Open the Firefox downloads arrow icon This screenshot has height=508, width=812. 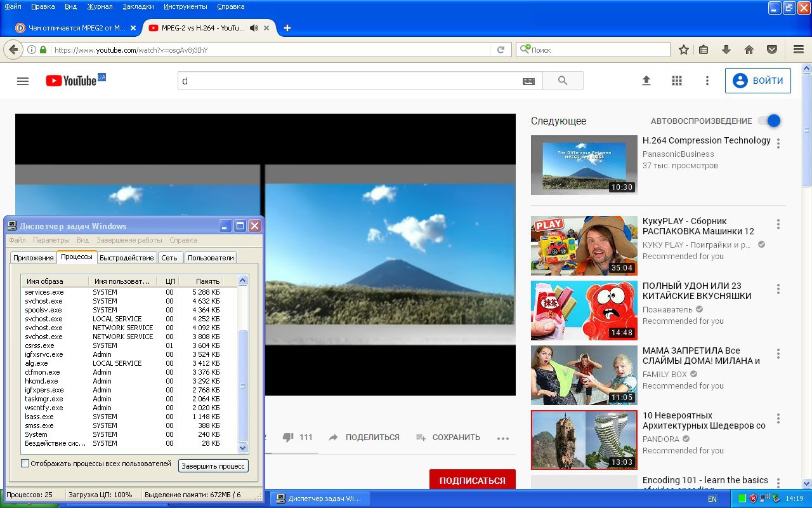pyautogui.click(x=726, y=50)
